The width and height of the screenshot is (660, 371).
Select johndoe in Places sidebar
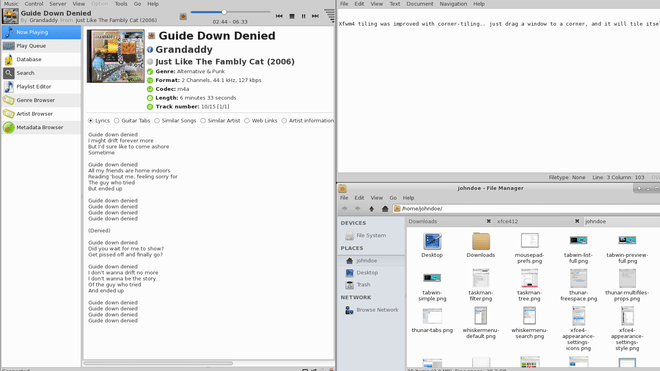371,261
